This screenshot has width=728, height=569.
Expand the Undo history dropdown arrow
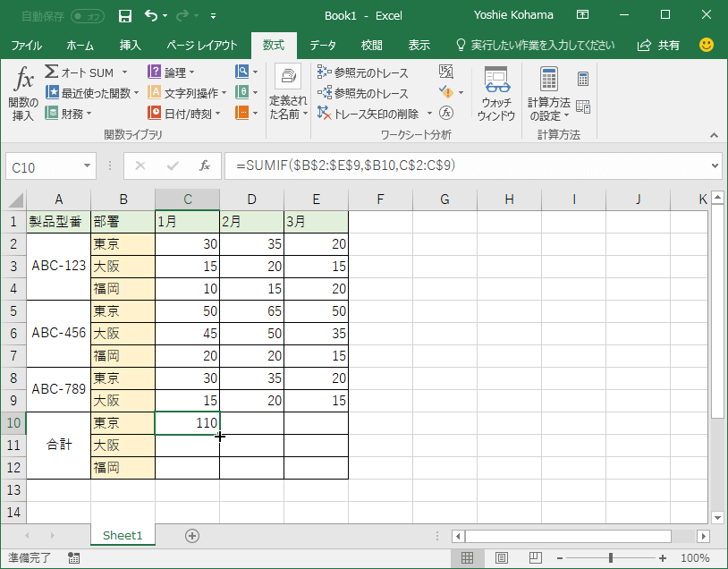pos(165,16)
